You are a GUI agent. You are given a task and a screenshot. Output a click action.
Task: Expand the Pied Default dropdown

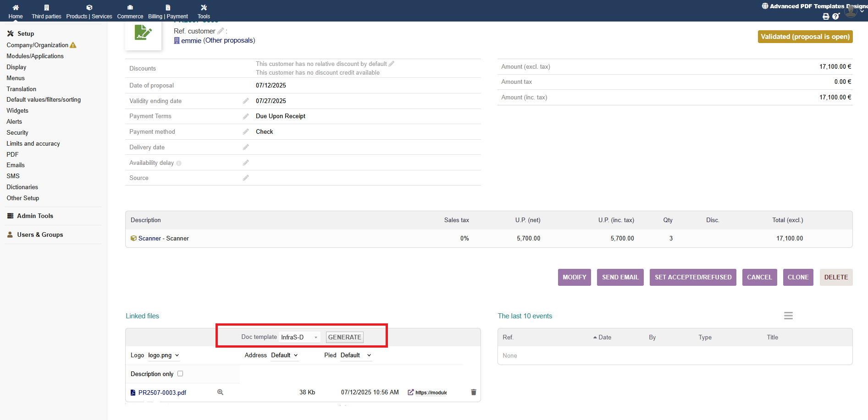click(356, 355)
